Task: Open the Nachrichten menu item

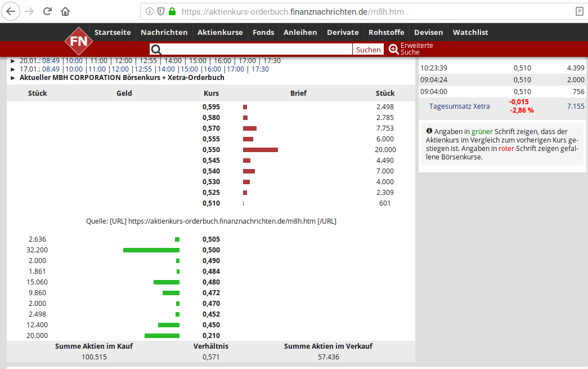Action: (x=164, y=32)
